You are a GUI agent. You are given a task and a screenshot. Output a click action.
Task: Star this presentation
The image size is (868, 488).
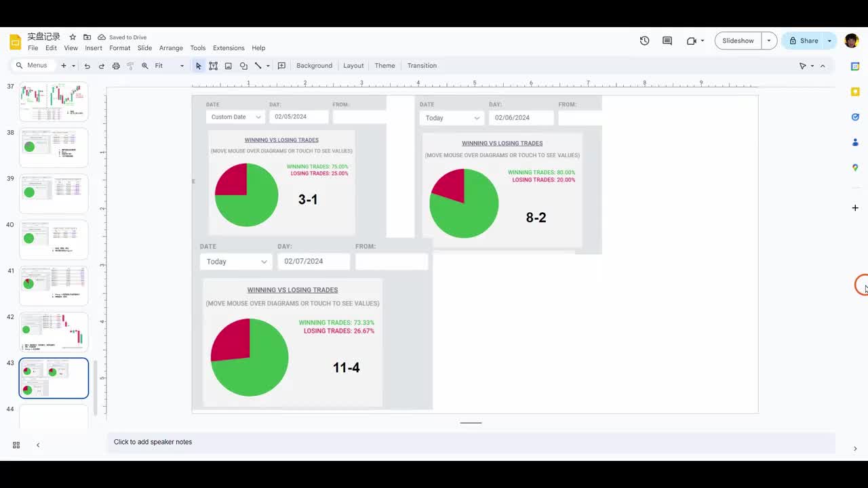73,37
